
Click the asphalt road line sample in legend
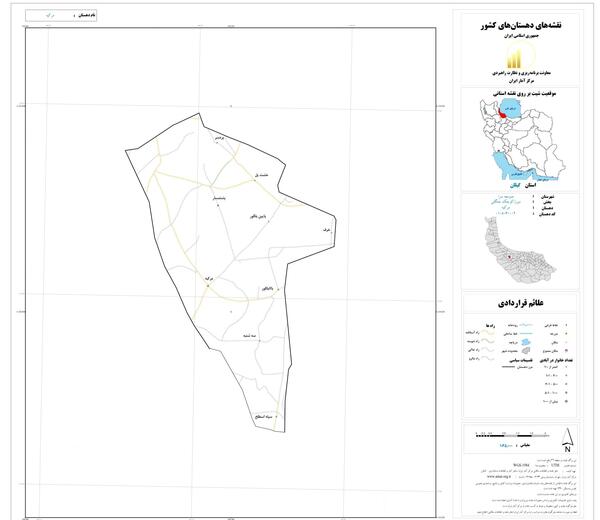tap(488, 333)
